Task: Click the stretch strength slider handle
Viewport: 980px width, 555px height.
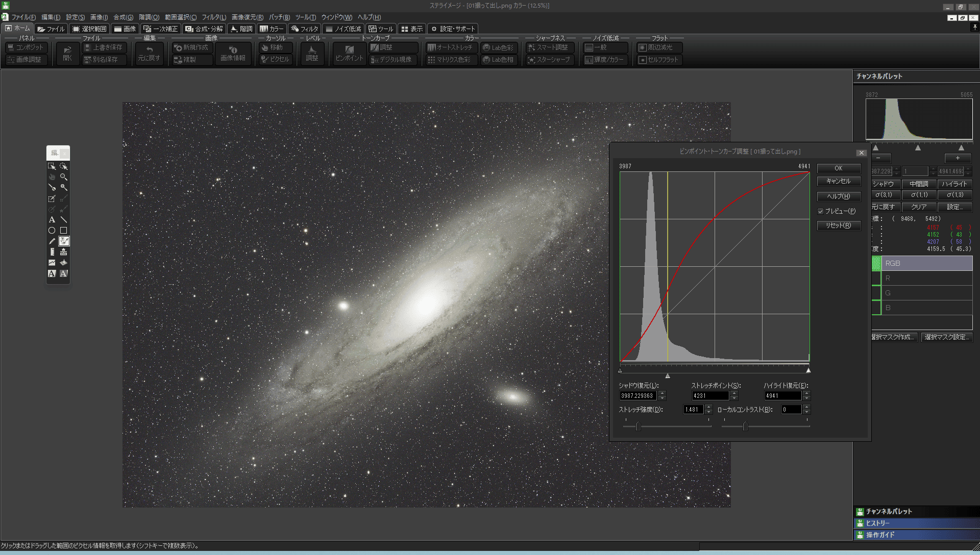Action: click(x=638, y=426)
